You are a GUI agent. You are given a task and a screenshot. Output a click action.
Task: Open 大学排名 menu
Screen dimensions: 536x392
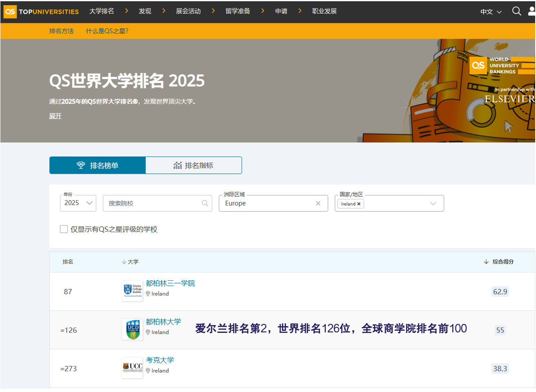point(102,11)
